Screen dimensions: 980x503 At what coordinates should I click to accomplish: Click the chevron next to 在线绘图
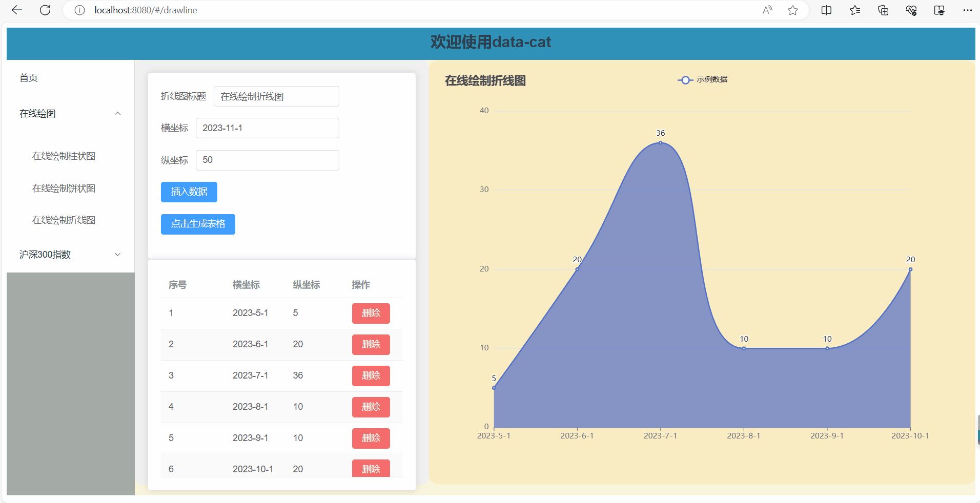[117, 113]
